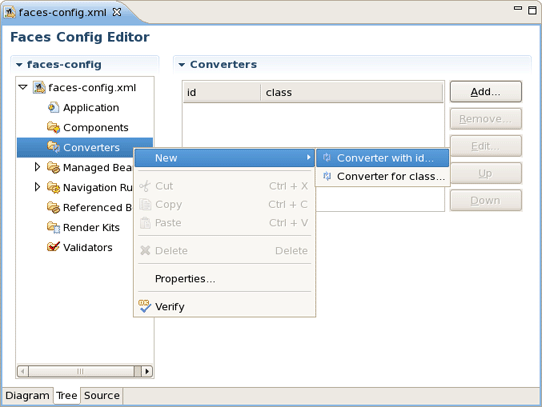Click the Referenced Beans folder icon
542x407 pixels.
tap(53, 207)
